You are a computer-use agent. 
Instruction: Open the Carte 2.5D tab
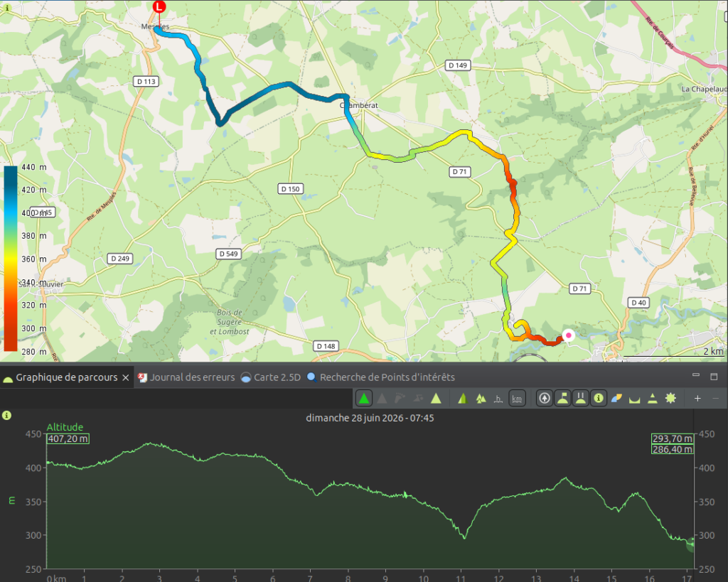pos(271,377)
